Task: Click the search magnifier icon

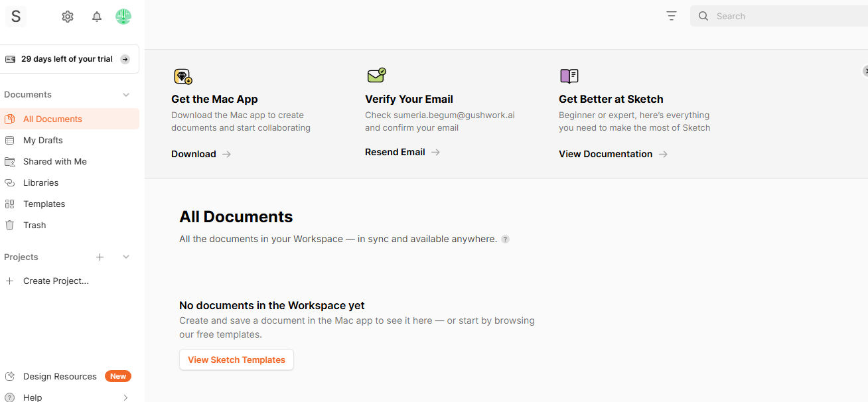Action: tap(703, 17)
